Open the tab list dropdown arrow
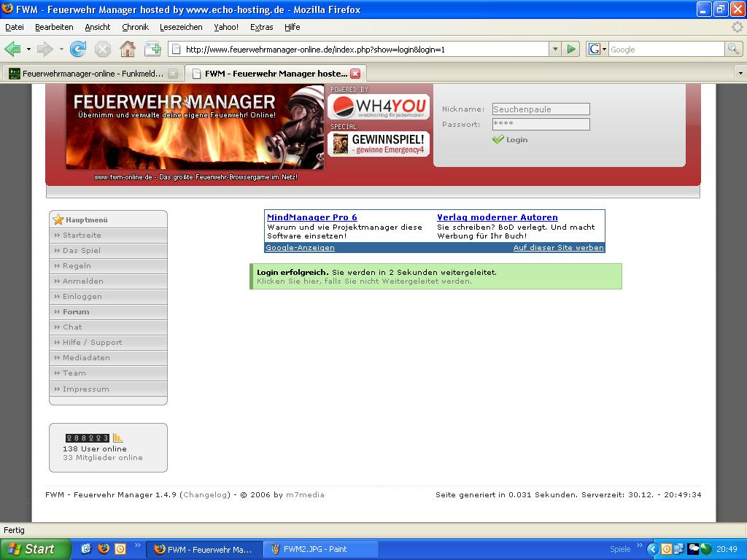This screenshot has width=747, height=560. (x=740, y=73)
